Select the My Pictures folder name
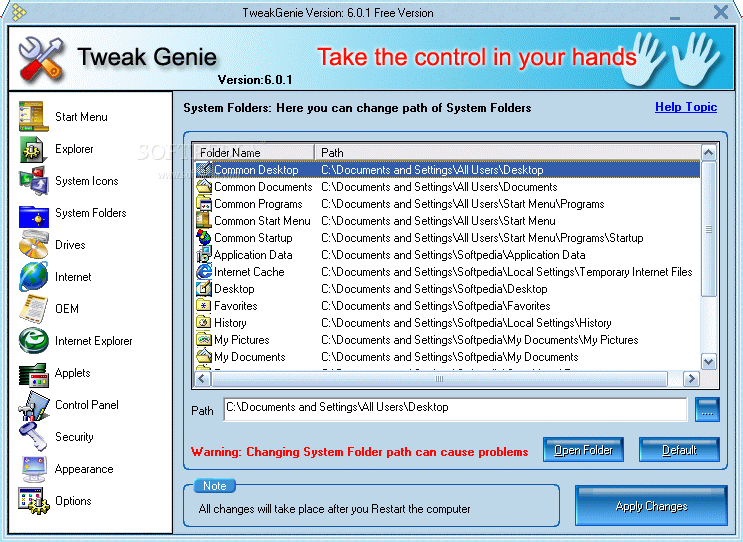Screen dimensions: 743x542 (242, 340)
